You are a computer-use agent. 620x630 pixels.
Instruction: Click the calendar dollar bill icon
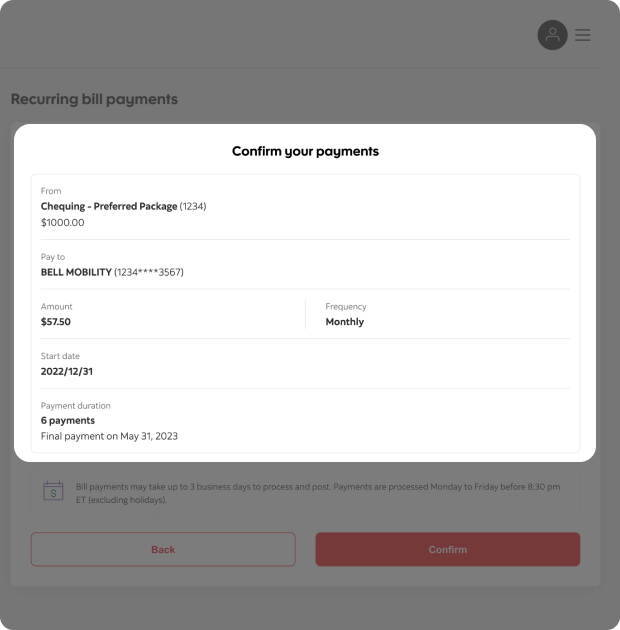(53, 491)
